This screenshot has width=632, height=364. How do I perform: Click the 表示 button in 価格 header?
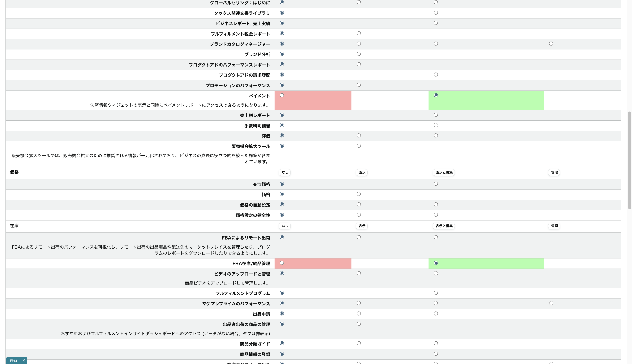tap(362, 172)
